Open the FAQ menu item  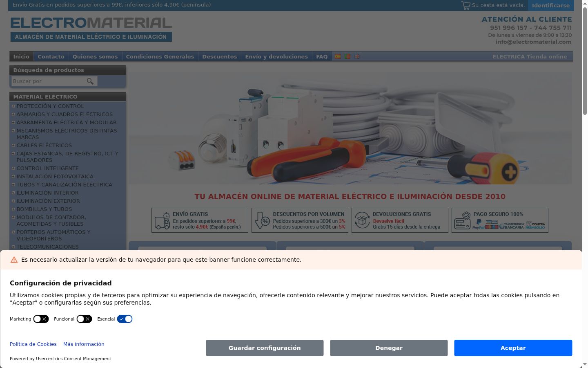click(x=322, y=56)
